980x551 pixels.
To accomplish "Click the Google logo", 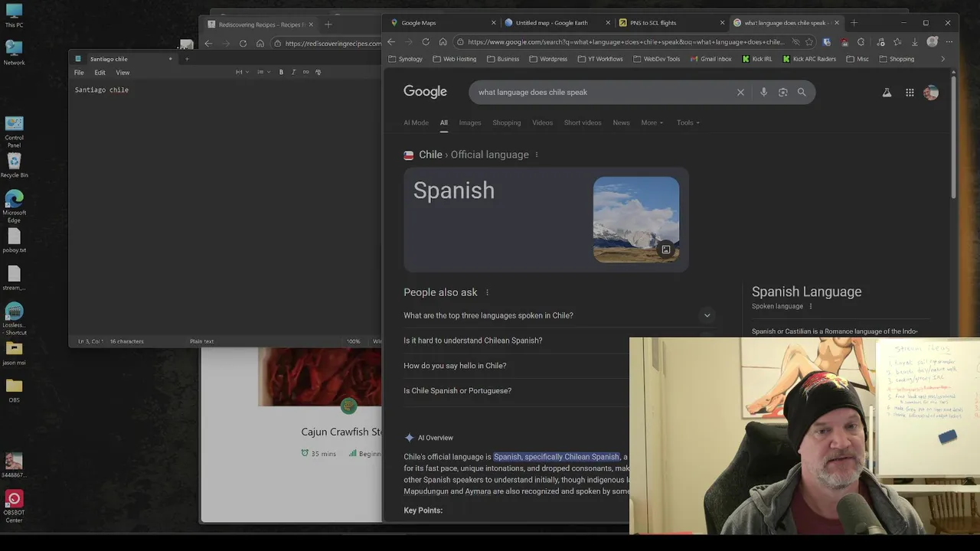I will pyautogui.click(x=425, y=92).
